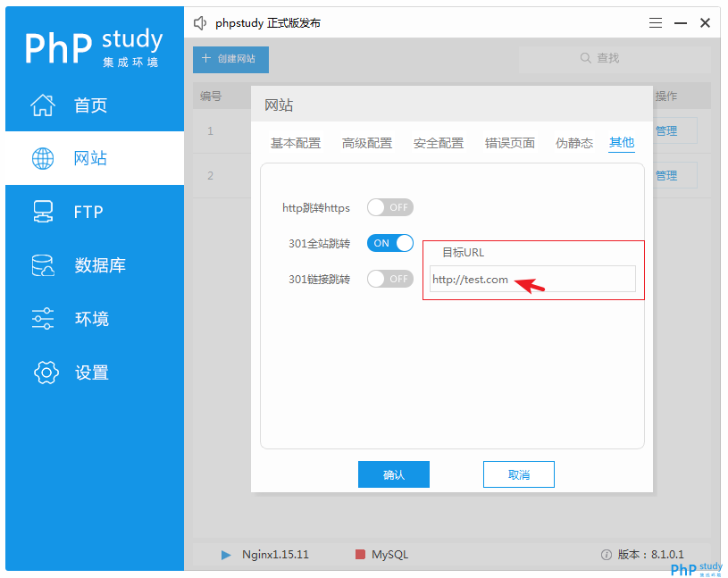The image size is (728, 578).
Task: Click the Nginx1.15.11 status text
Action: click(x=275, y=555)
